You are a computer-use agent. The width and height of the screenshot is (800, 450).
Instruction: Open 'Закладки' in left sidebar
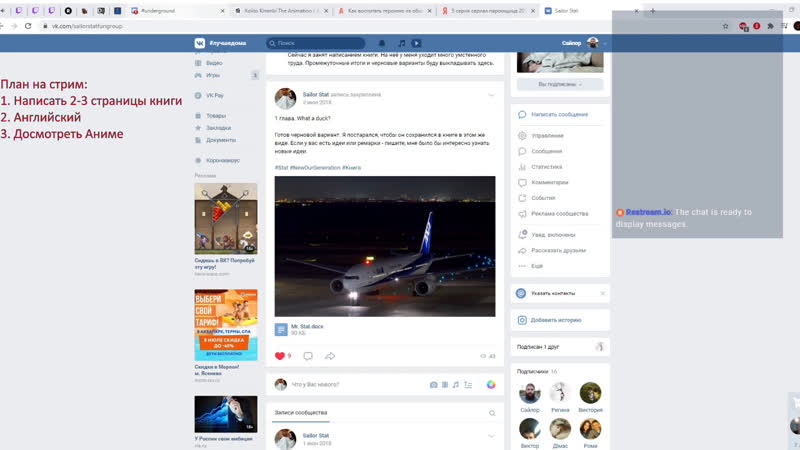(x=218, y=128)
